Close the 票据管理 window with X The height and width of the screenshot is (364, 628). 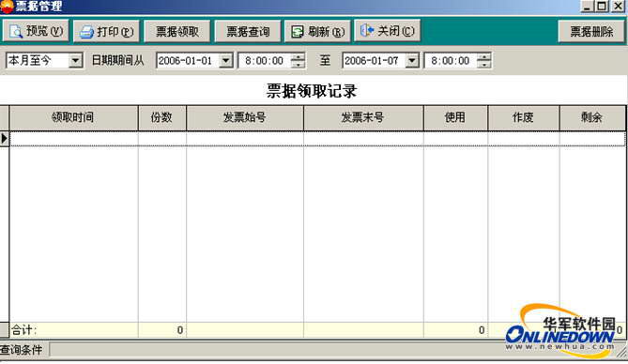618,6
